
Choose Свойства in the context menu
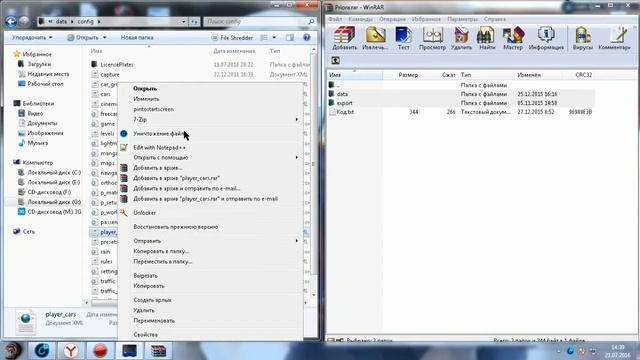coord(210,334)
